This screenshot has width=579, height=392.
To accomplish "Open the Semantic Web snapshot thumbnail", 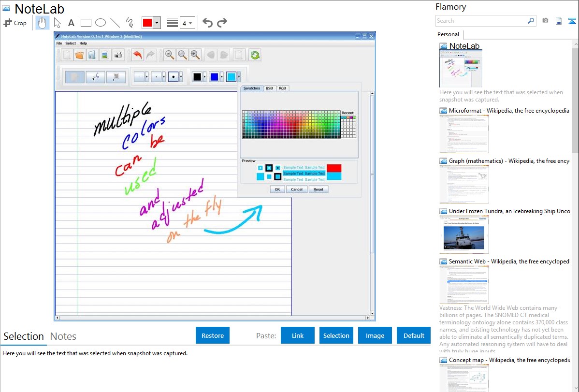I will pyautogui.click(x=464, y=284).
